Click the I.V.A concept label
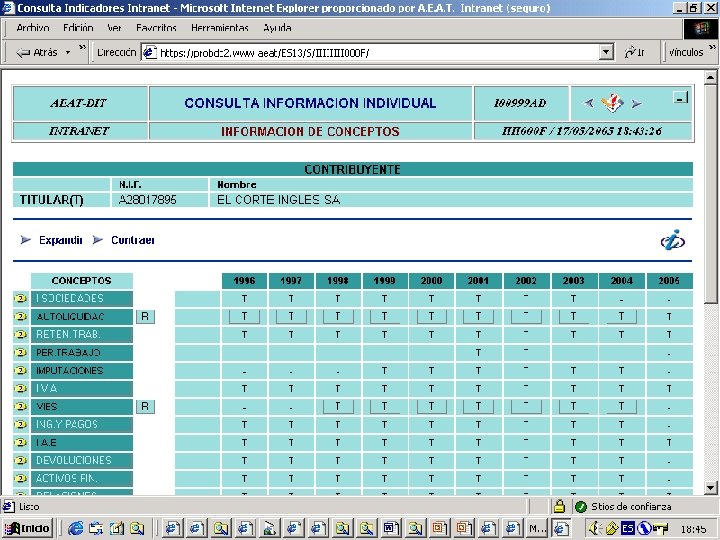This screenshot has height=540, width=720. pos(82,388)
